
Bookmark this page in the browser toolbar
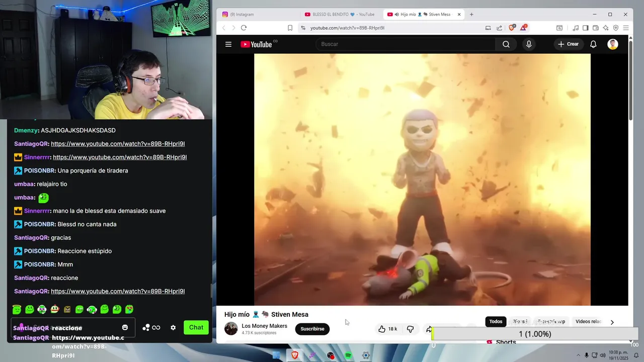click(x=290, y=28)
